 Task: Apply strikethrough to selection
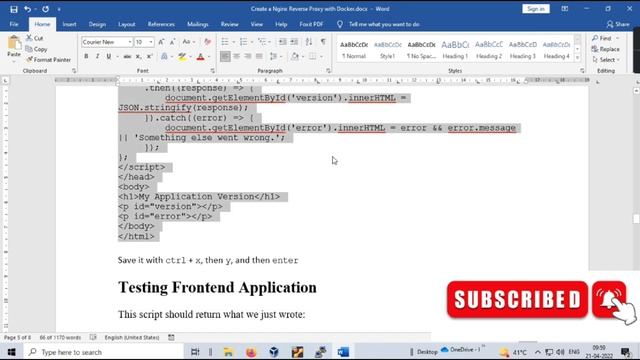pos(127,56)
